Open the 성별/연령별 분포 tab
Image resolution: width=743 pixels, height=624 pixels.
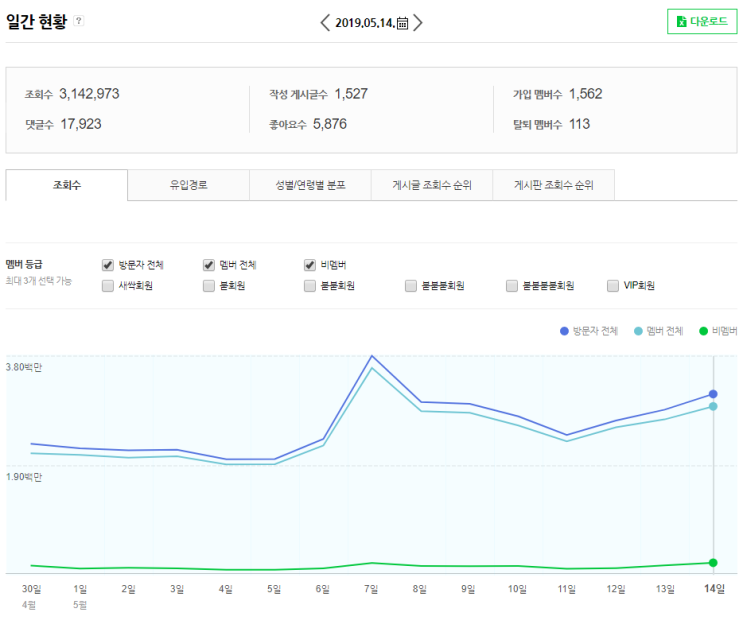coord(310,185)
